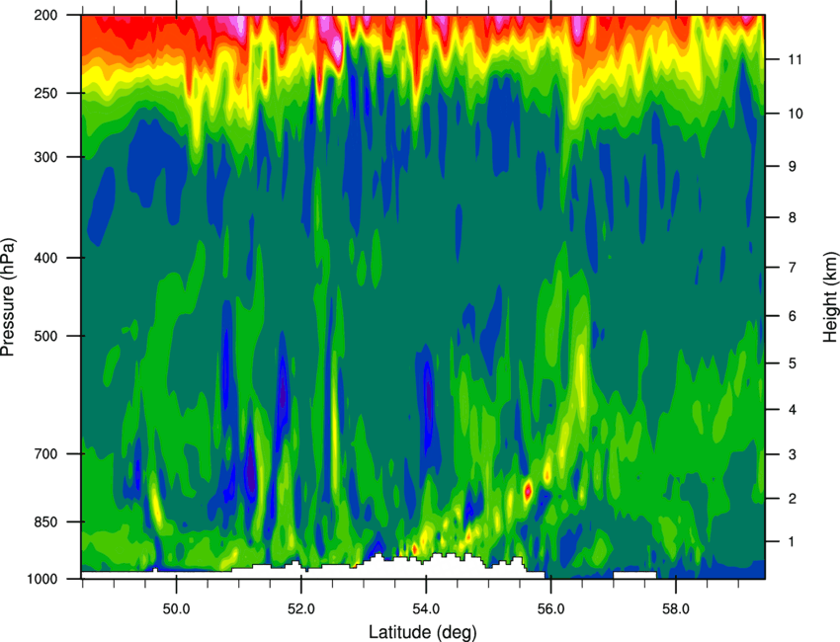Screen dimensions: 840x642
Task: Pick the 7 km height label
Action: click(x=793, y=267)
